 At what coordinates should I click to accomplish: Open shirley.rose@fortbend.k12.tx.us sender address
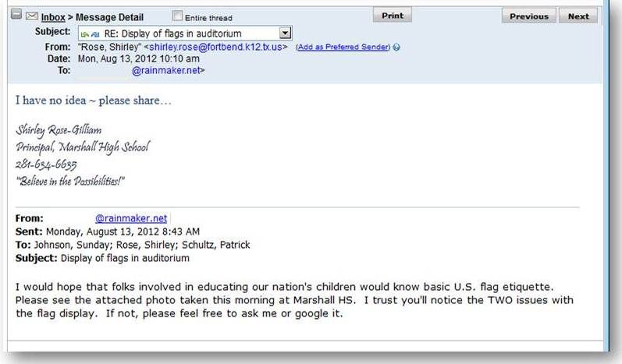coord(216,47)
